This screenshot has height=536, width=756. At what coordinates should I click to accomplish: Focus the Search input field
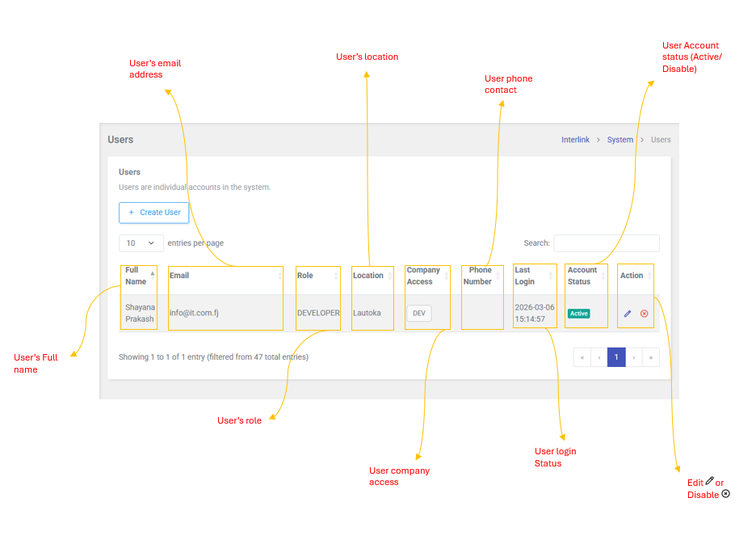[x=606, y=243]
